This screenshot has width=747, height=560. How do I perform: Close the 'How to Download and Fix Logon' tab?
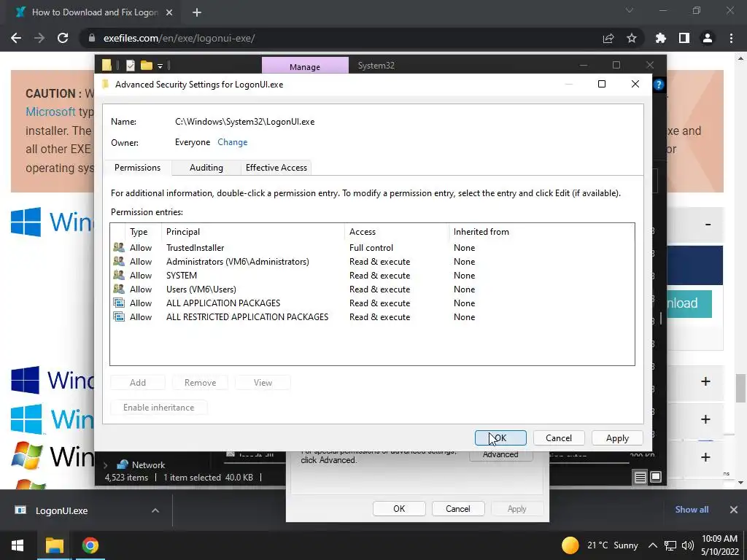[169, 12]
